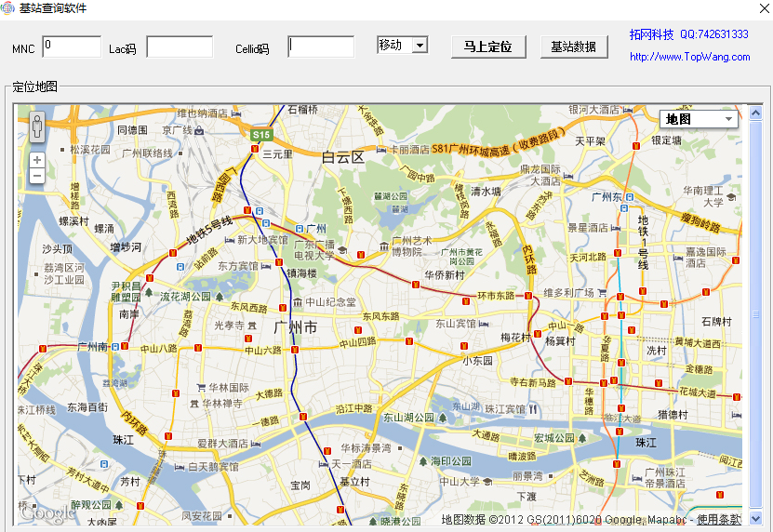773x532 pixels.
Task: Open the 使用条款 terms link
Action: coord(719,519)
